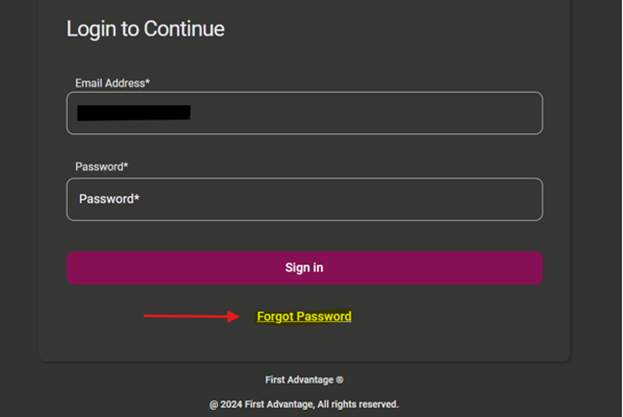Open the Forgot Password link
The width and height of the screenshot is (623, 417).
point(304,317)
